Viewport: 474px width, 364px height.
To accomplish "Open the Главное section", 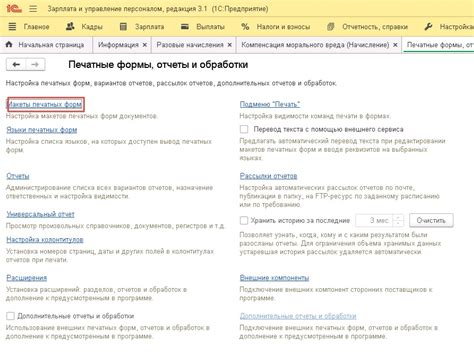I will [x=36, y=27].
